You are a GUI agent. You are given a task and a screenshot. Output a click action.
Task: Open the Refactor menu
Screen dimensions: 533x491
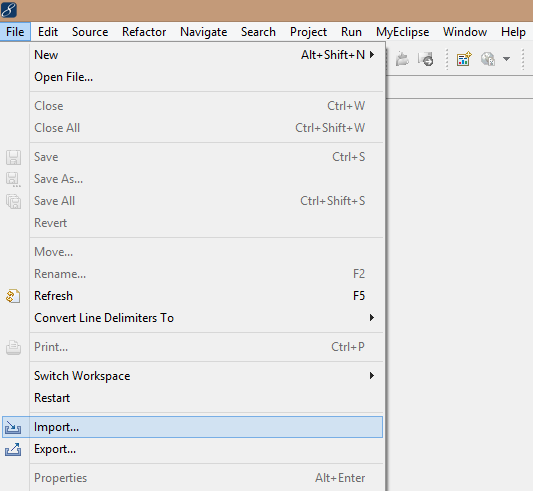(x=144, y=32)
